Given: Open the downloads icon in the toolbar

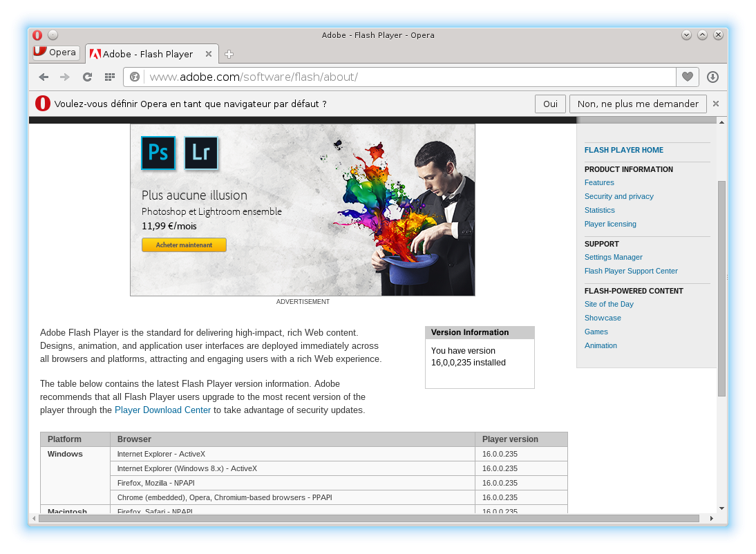Looking at the screenshot, I should tap(712, 77).
